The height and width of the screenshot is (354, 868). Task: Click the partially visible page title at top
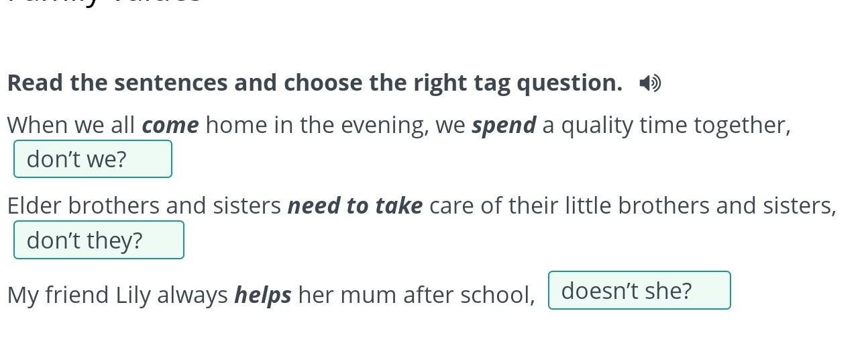(104, 3)
